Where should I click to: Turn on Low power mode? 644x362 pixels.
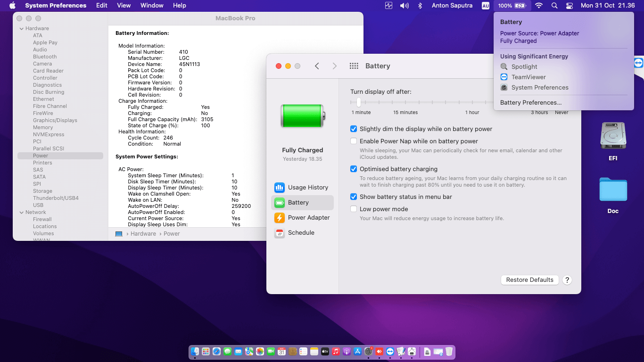[354, 209]
